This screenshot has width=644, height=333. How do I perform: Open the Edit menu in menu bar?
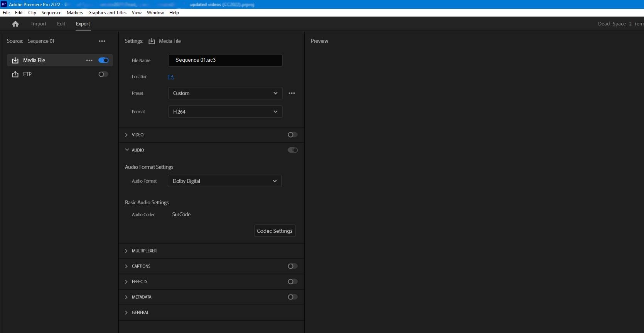coord(19,13)
